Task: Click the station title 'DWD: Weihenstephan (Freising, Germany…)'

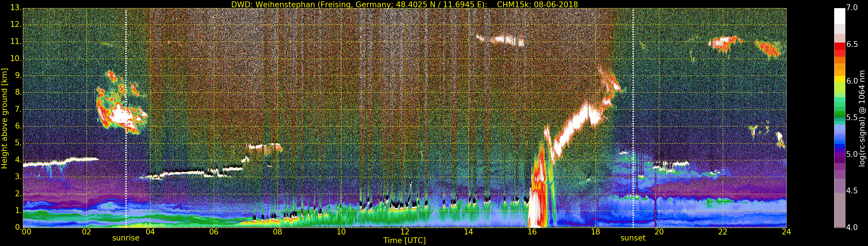Action: click(x=359, y=4)
